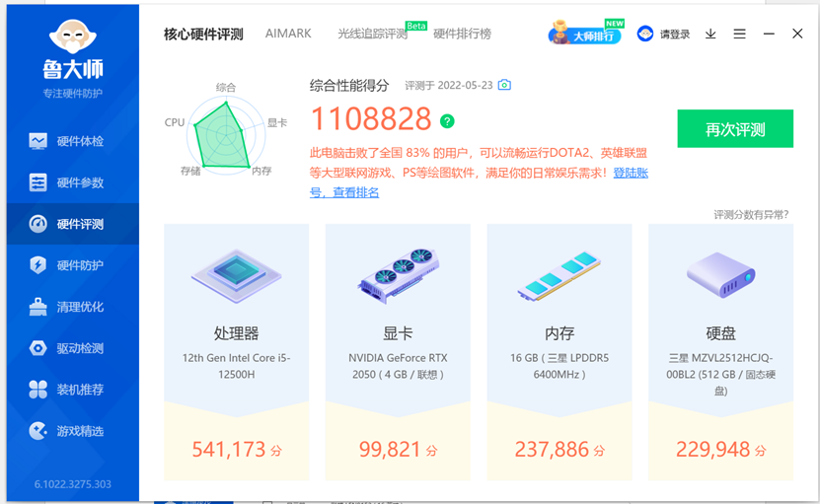The width and height of the screenshot is (820, 504).
Task: Click the processor chip illustration
Action: (x=237, y=275)
